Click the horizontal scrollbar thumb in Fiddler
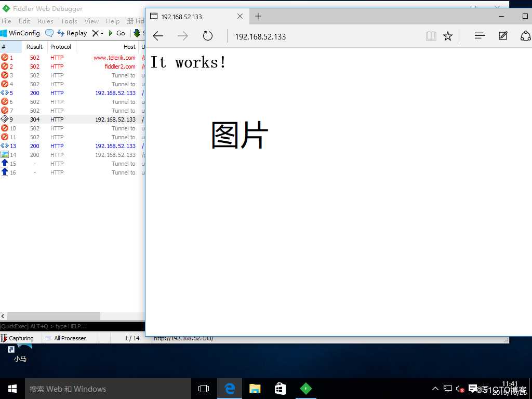The height and width of the screenshot is (399, 532). pyautogui.click(x=54, y=316)
